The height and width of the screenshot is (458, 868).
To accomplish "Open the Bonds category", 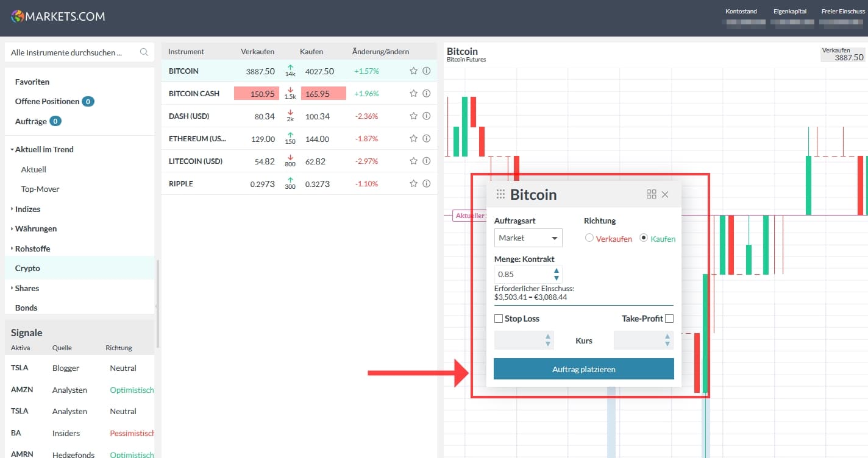I will coord(26,308).
